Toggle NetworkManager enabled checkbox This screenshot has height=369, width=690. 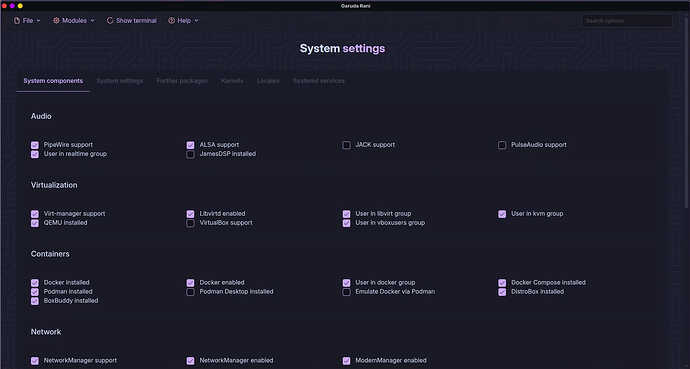(191, 361)
